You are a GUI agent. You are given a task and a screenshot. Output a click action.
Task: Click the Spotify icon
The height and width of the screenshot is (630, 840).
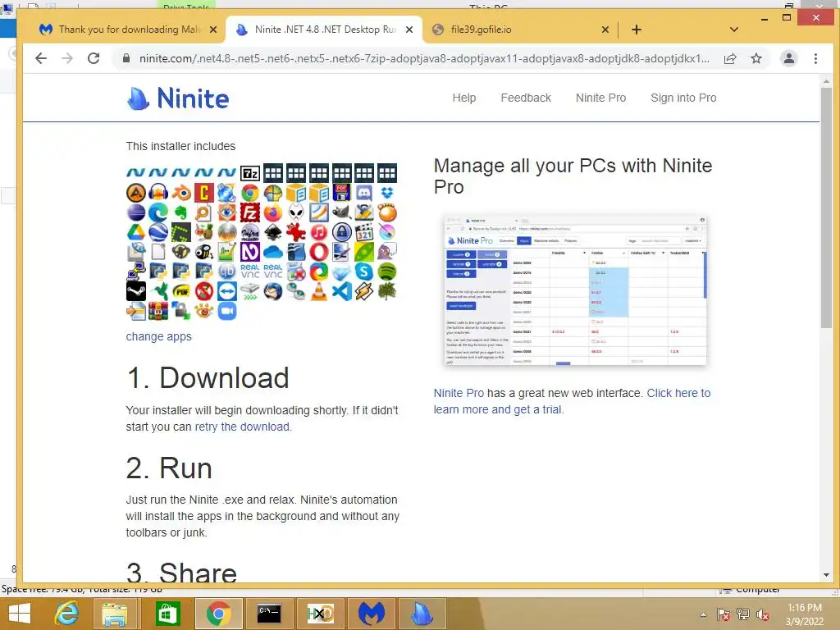[x=387, y=272]
